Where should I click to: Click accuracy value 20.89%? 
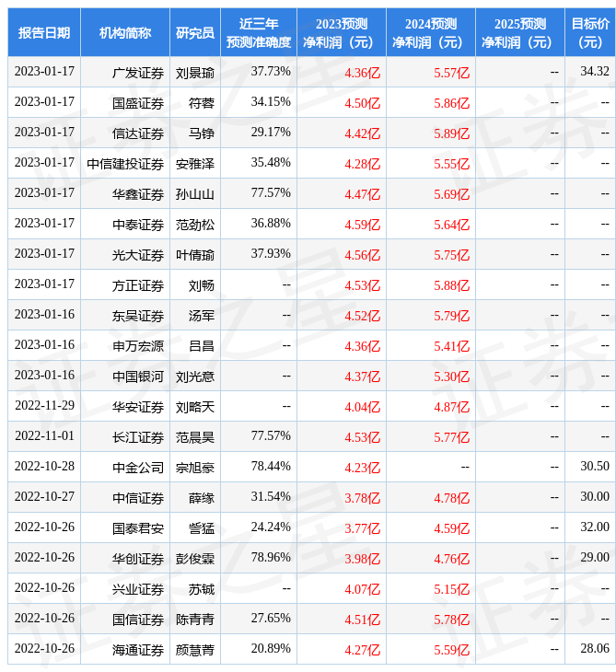coord(271,648)
